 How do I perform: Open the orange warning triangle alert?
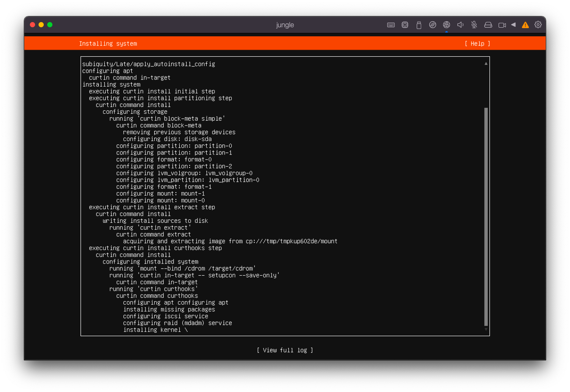point(525,25)
